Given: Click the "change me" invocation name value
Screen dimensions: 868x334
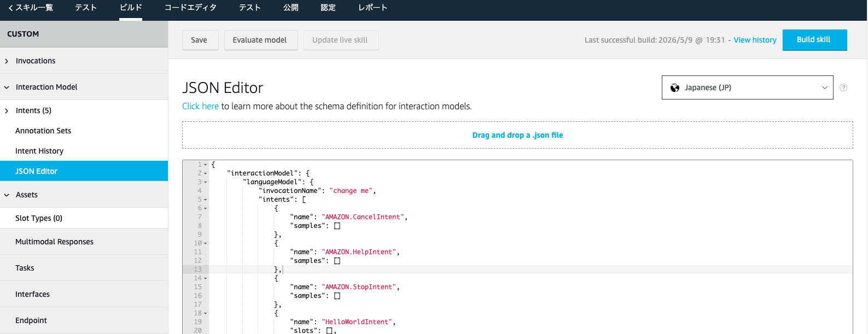Looking at the screenshot, I should coord(351,191).
